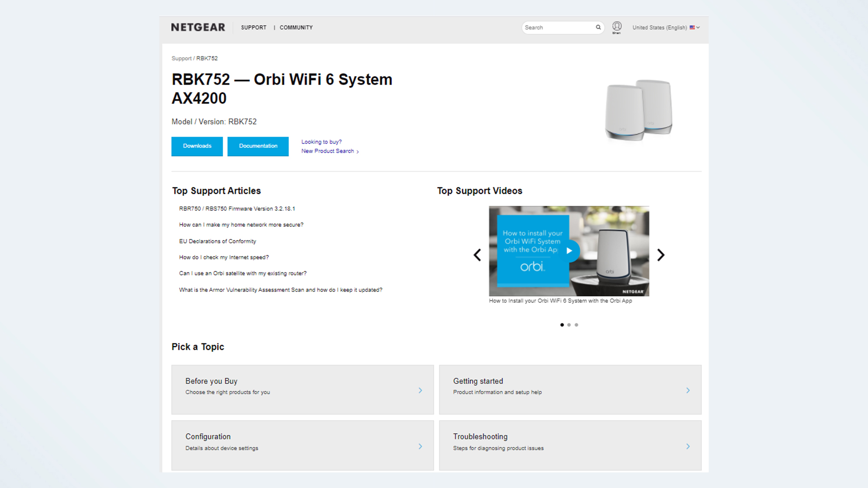This screenshot has width=868, height=488.
Task: Click the Before you Buy heading
Action: (211, 381)
